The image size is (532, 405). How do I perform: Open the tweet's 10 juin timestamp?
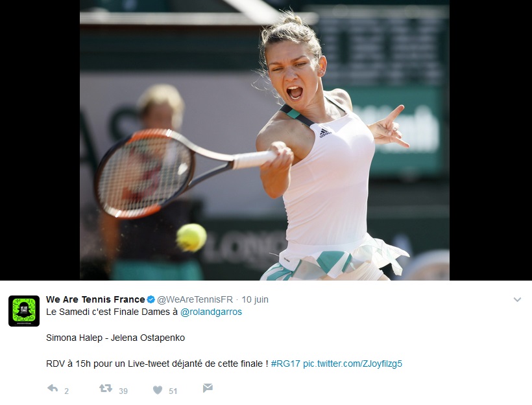coord(255,299)
